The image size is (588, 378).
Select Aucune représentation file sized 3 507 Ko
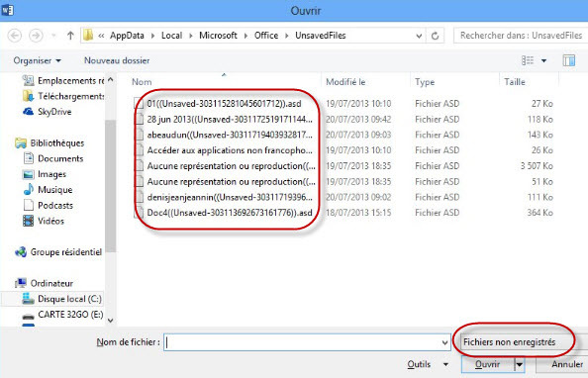231,166
